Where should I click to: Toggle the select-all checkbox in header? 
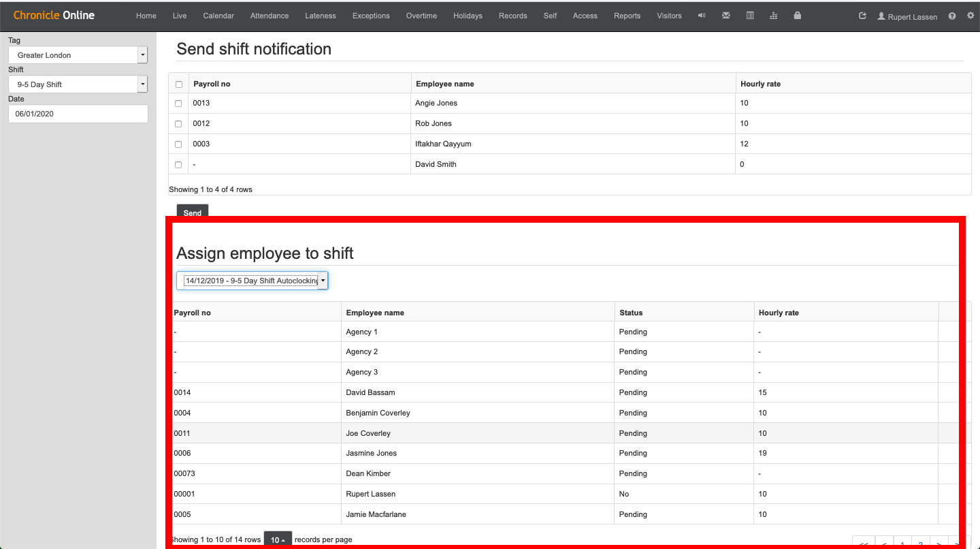(x=179, y=84)
